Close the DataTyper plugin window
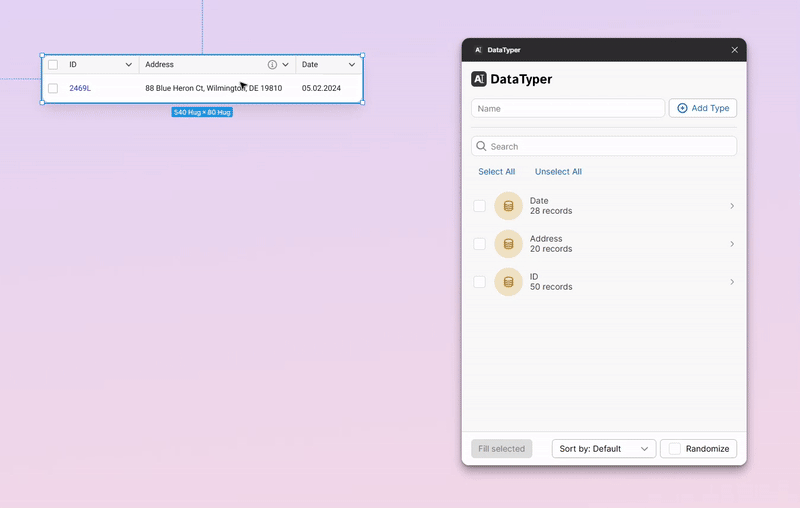The height and width of the screenshot is (508, 800). 735,50
